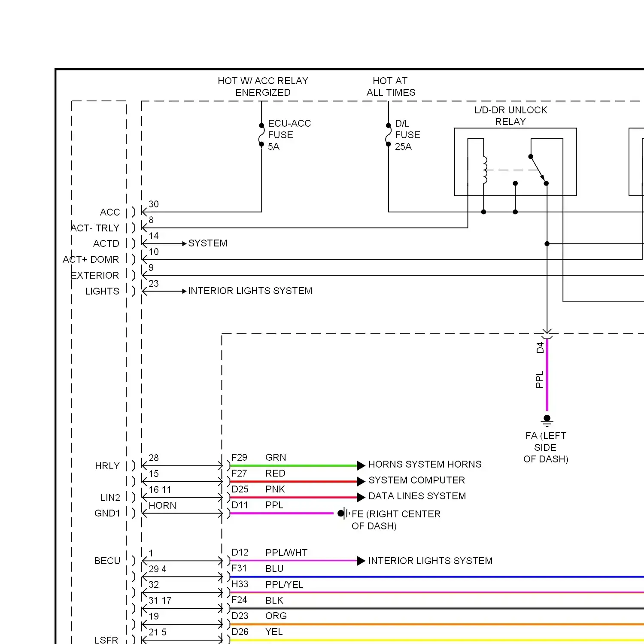Click the HOT AT ALL TIMES header
Screen dimensions: 644x644
click(391, 87)
